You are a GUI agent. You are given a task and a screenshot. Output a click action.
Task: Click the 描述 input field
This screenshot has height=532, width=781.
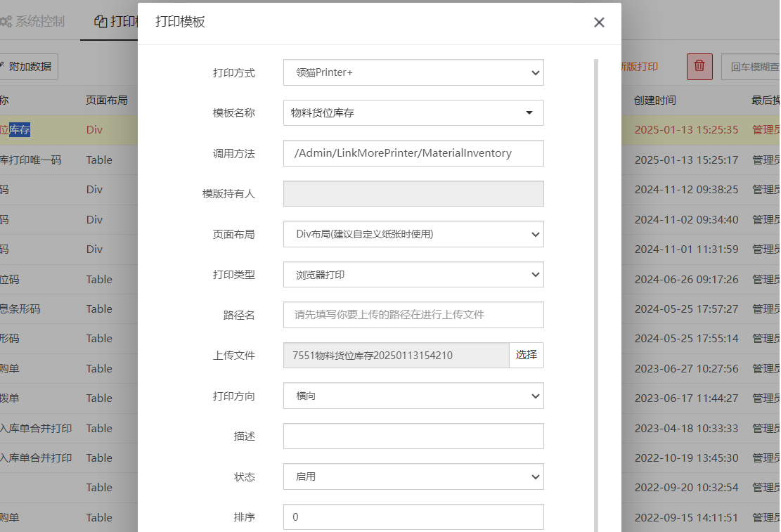(x=413, y=436)
